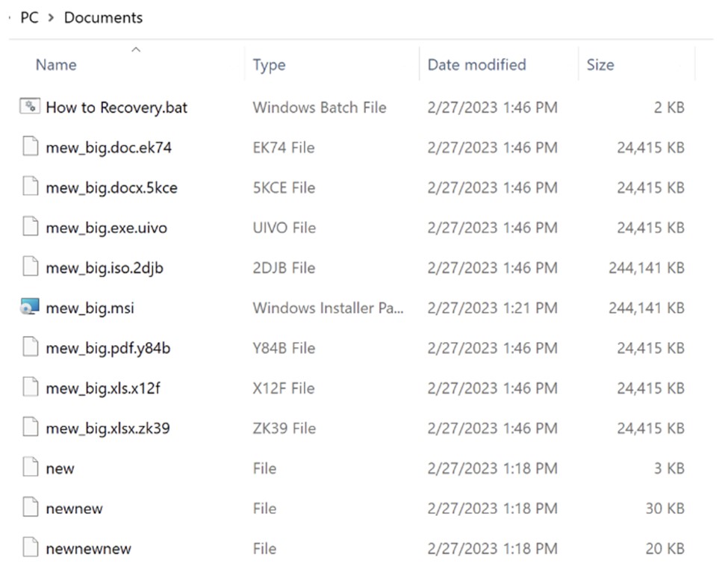Select the How to Recovery.bat file icon
This screenshot has width=728, height=572.
(x=30, y=107)
